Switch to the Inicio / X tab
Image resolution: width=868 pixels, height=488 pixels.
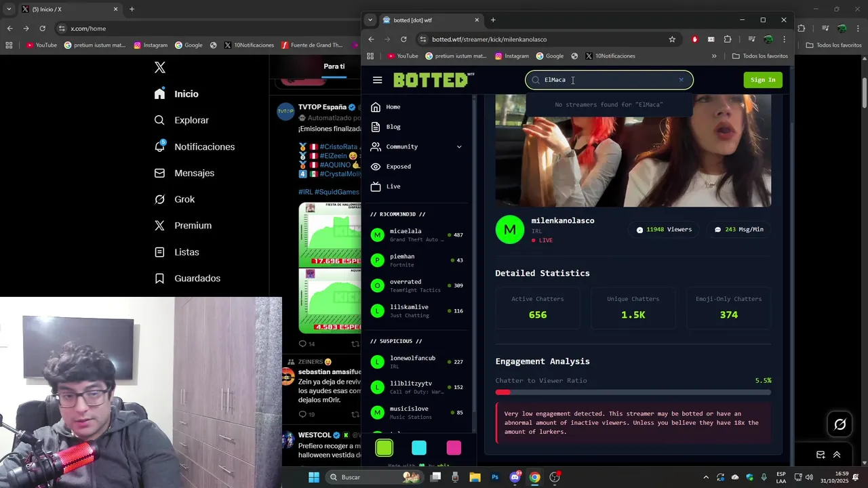[68, 9]
